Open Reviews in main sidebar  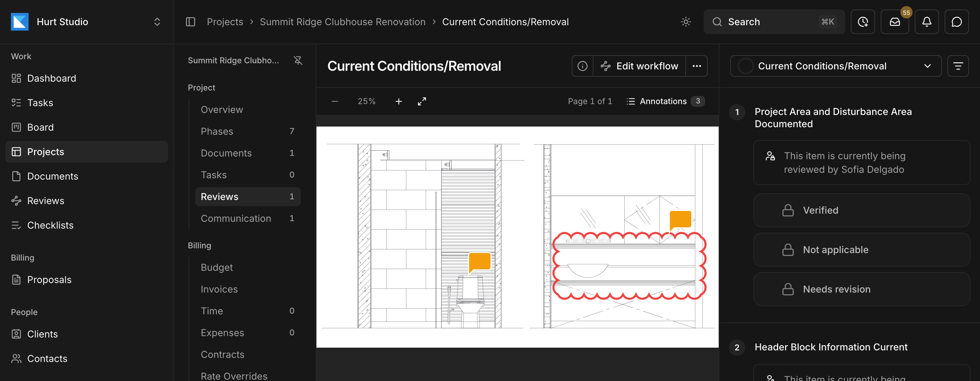click(x=87, y=201)
